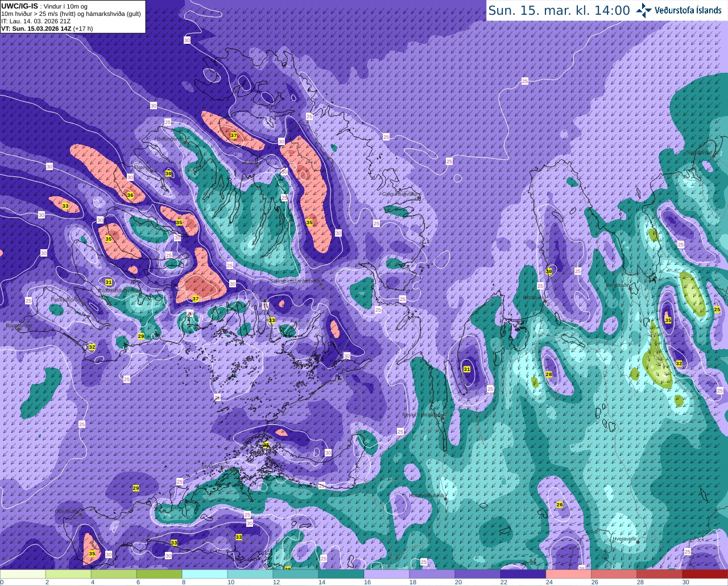The width and height of the screenshot is (728, 586).
Task: Select the red 28–30 legend swatch
Action: (x=660, y=574)
